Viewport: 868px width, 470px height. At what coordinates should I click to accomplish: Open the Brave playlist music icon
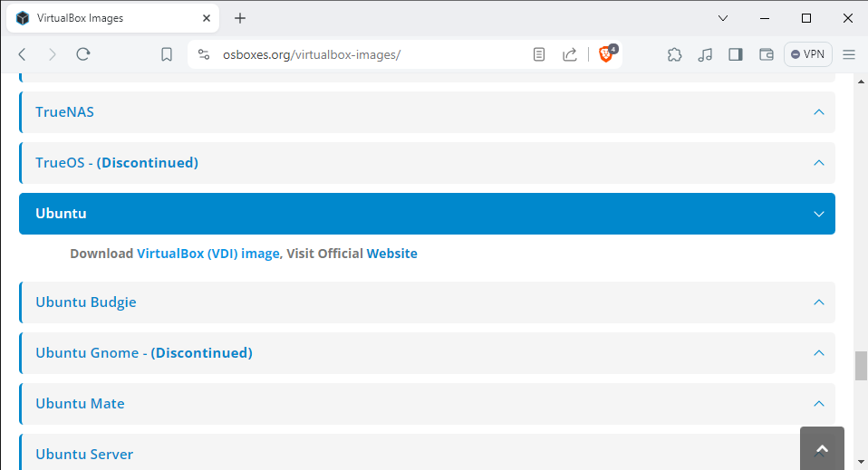coord(705,54)
